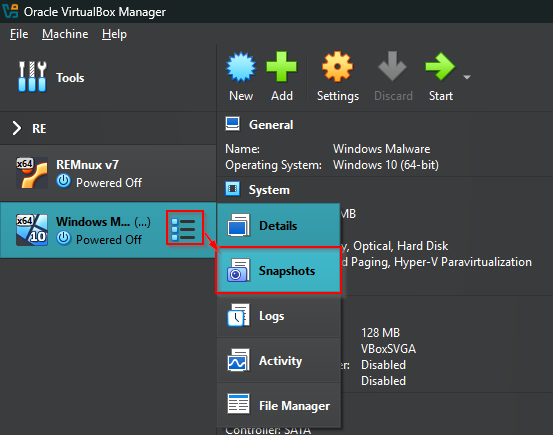Expand the RE group chevron
Screen dimensions: 553x435
coord(17,128)
